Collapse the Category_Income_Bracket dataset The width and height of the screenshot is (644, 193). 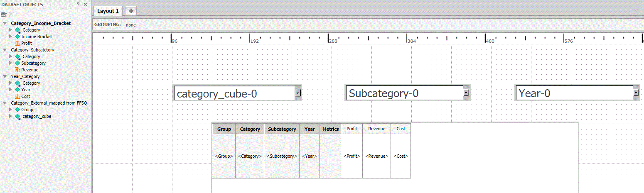click(x=5, y=23)
